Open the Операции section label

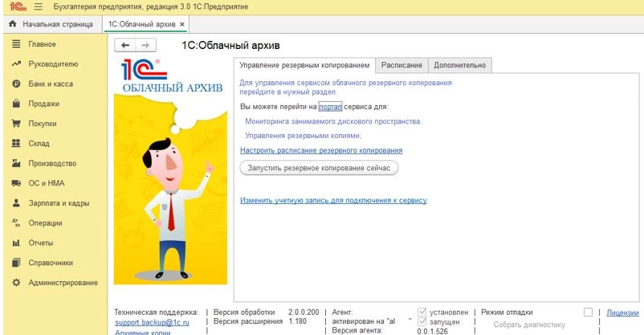pyautogui.click(x=45, y=223)
